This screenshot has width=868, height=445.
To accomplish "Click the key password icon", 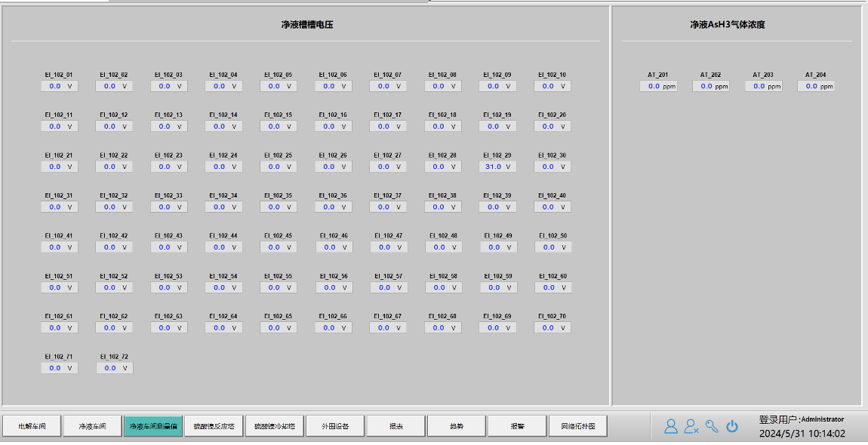I will point(712,426).
